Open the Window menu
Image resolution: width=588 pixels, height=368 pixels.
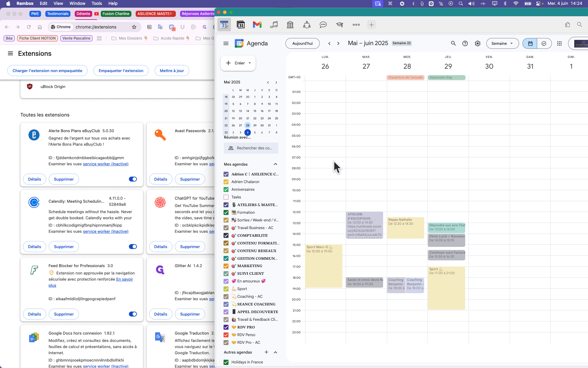pos(77,3)
